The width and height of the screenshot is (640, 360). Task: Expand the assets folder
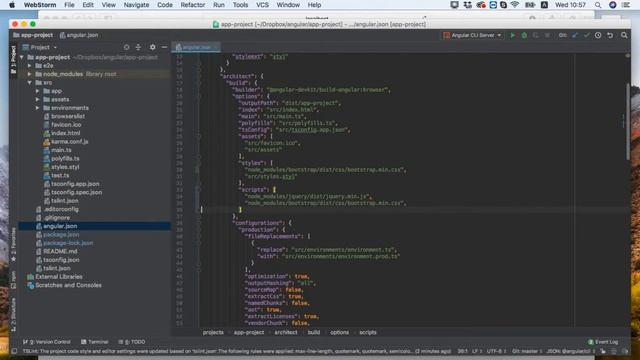[x=38, y=100]
